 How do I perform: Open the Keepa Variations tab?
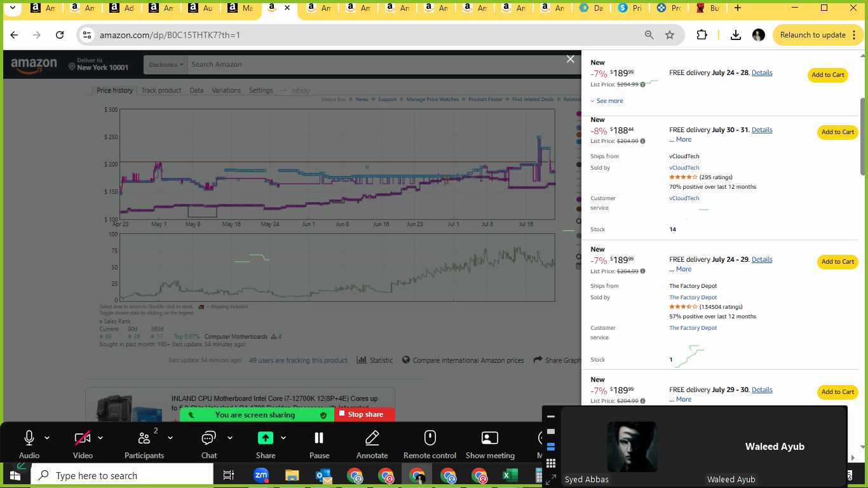226,90
